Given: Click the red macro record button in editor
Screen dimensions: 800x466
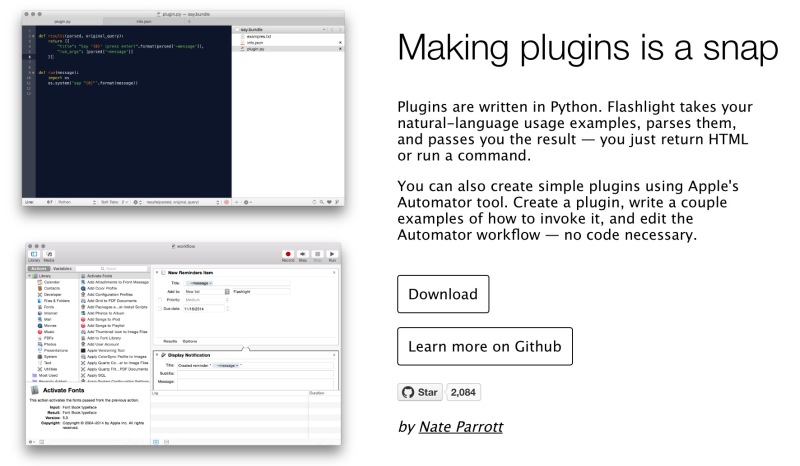Looking at the screenshot, I should point(227,202).
